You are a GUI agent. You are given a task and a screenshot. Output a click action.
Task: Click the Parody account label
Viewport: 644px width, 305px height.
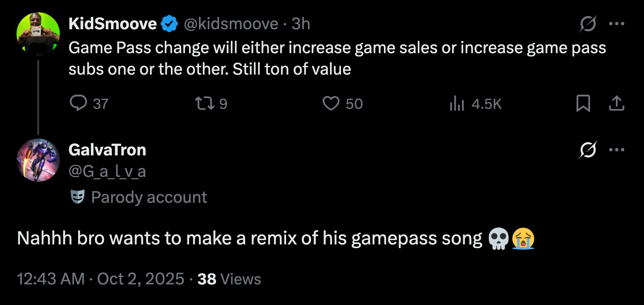(x=149, y=197)
